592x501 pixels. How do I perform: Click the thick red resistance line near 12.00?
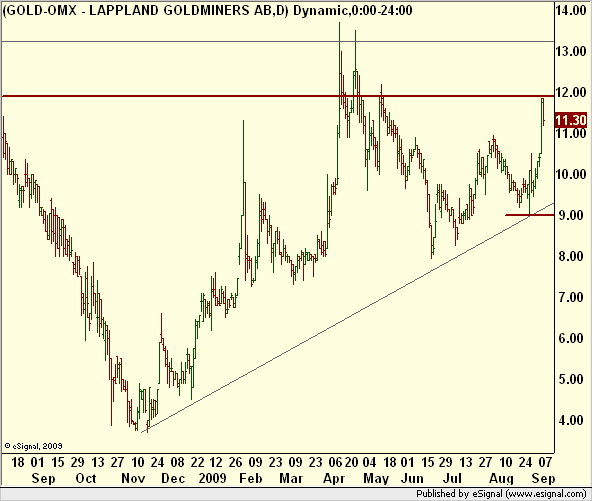coord(278,96)
